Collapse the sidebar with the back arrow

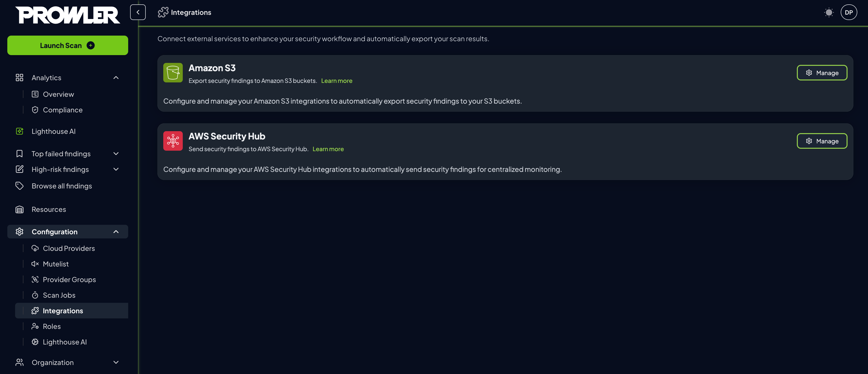point(138,12)
